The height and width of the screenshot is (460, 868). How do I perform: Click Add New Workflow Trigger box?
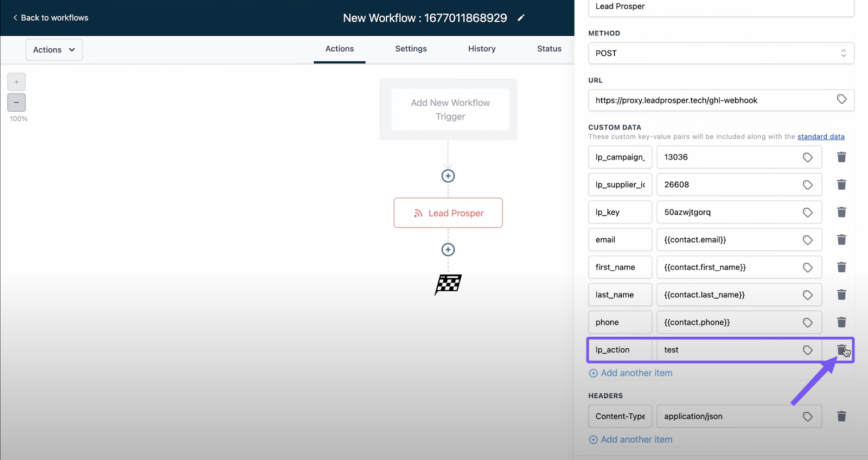[450, 110]
